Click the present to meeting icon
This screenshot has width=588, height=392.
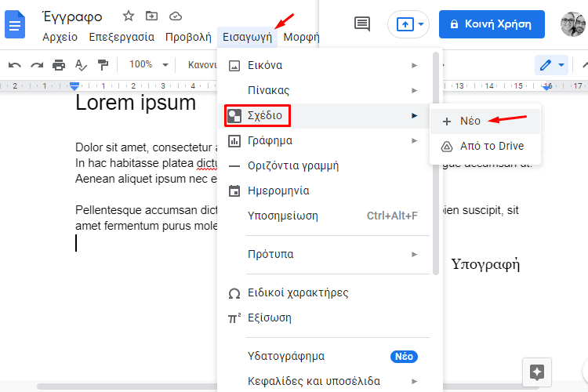pos(405,24)
